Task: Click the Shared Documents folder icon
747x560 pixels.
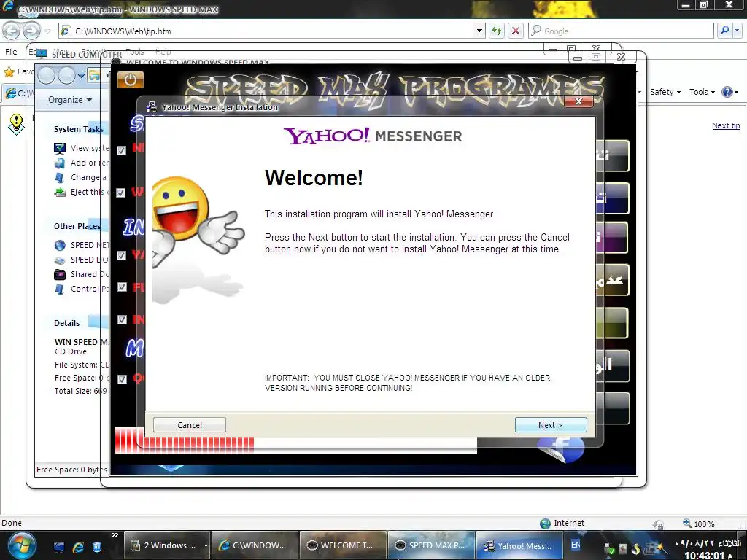Action: click(60, 274)
